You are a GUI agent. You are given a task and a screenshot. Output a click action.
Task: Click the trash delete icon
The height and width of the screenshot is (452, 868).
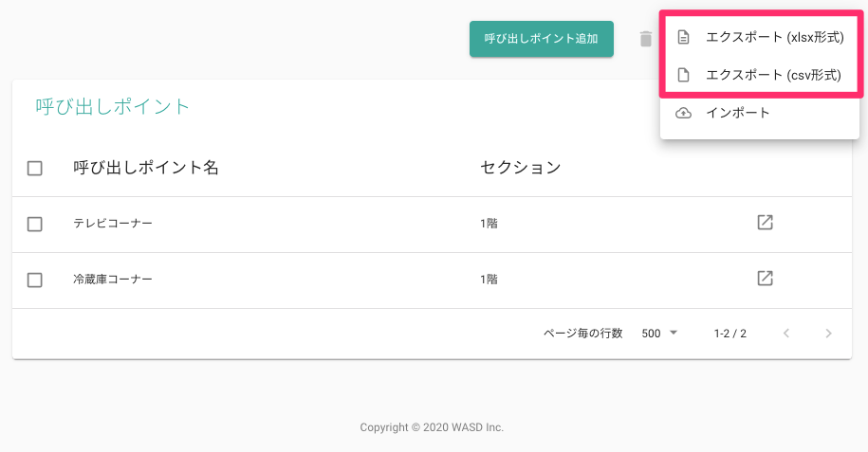point(645,39)
